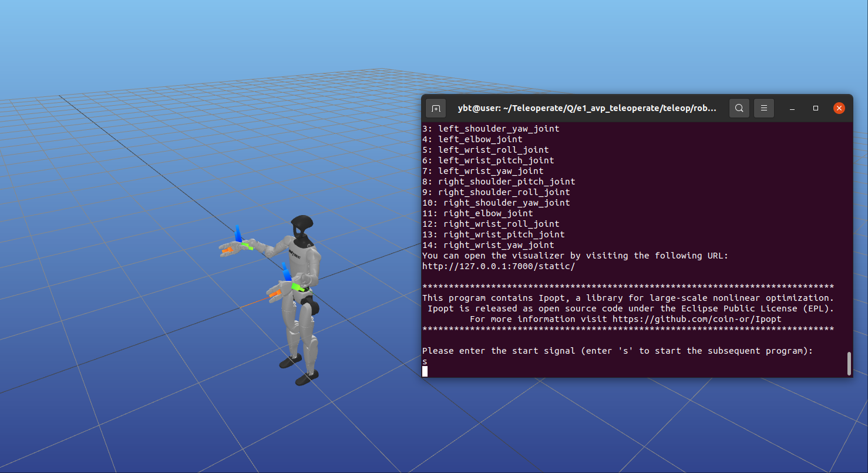Click the 'Please enter the start signal' prompt
Image resolution: width=868 pixels, height=473 pixels.
click(618, 351)
